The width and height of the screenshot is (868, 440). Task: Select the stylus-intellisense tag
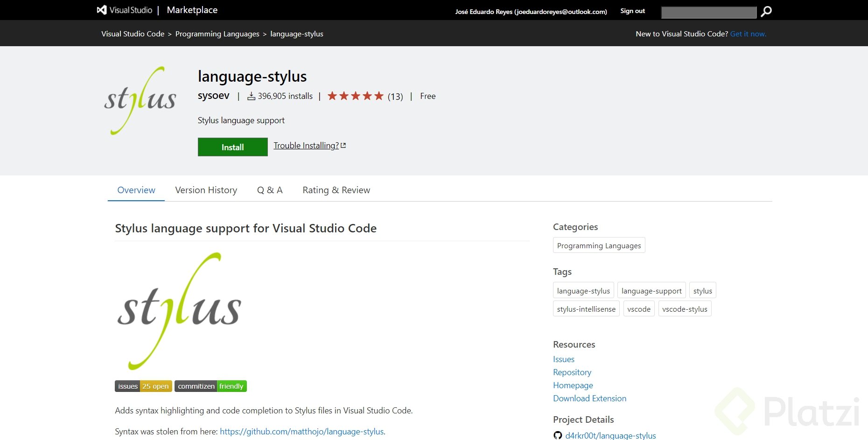(x=586, y=308)
